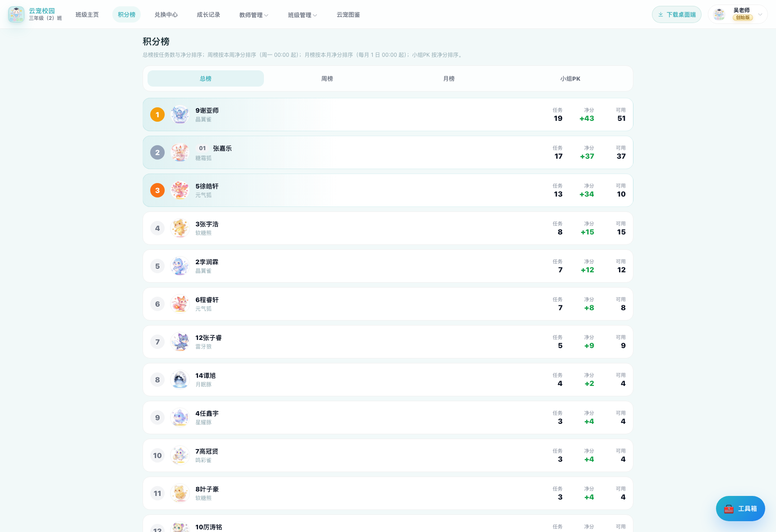776x532 pixels.
Task: Click the rank 4 number badge
Action: (157, 228)
